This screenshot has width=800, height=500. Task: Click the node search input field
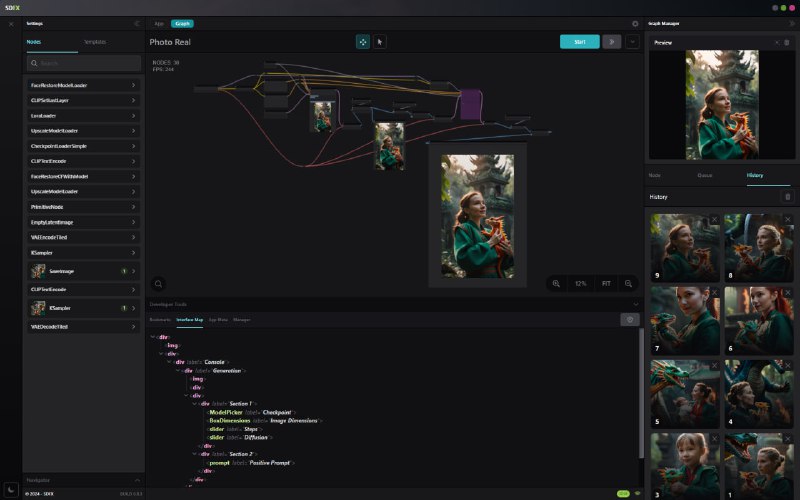click(84, 63)
